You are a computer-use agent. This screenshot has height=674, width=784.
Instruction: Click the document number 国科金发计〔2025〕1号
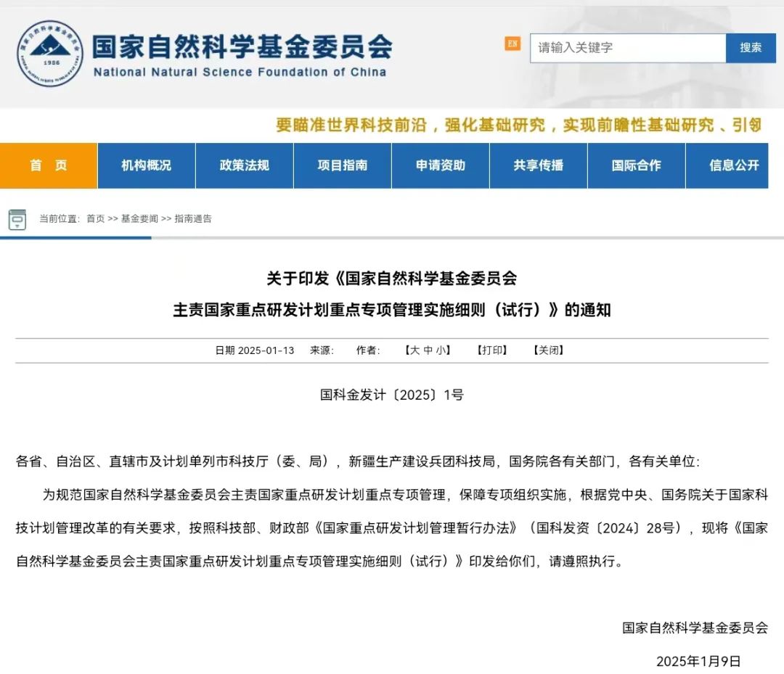click(392, 395)
